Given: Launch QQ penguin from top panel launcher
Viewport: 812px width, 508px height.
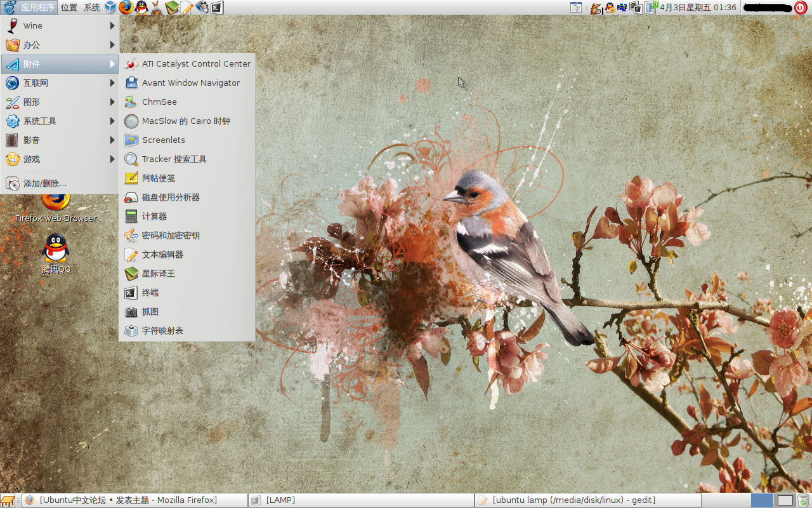Looking at the screenshot, I should tap(141, 8).
